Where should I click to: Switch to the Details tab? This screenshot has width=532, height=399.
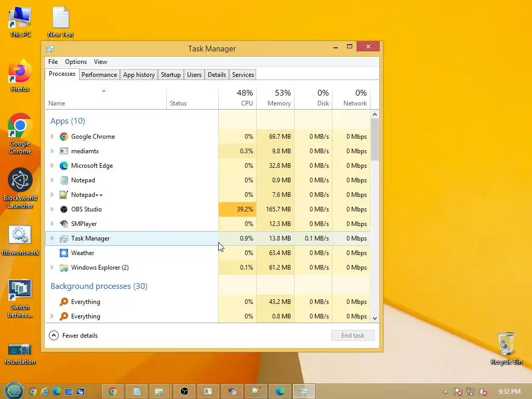[x=217, y=75]
